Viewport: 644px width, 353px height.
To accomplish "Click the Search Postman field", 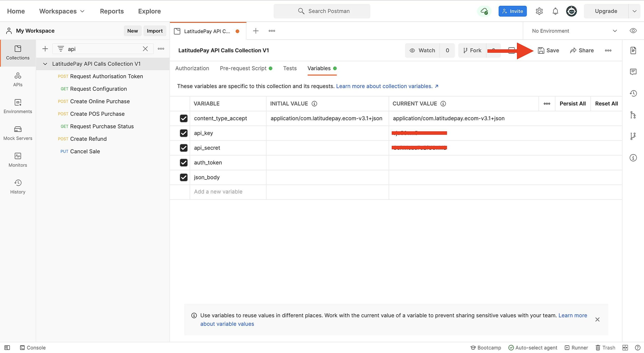I will pos(322,11).
